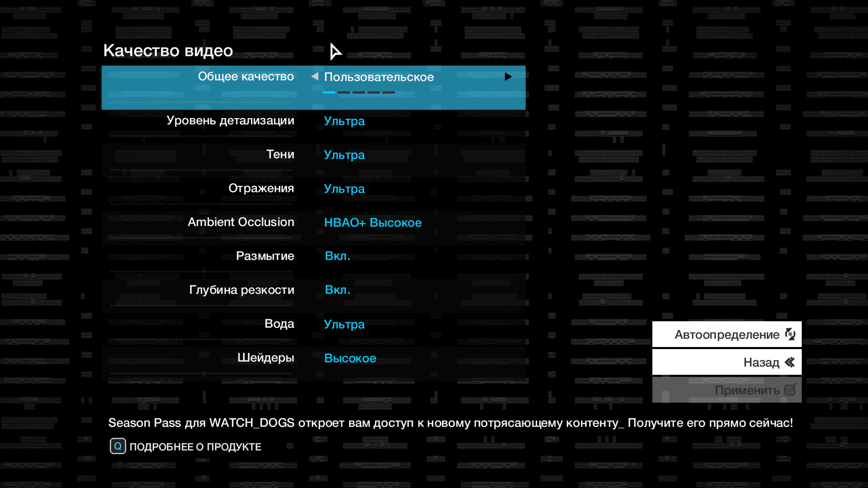
Task: Toggle Глубина резкости value Вкл.
Action: tap(337, 290)
